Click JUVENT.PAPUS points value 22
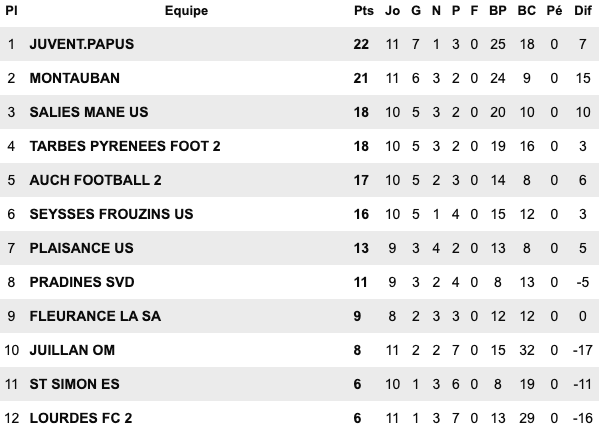The image size is (604, 433). pos(362,45)
